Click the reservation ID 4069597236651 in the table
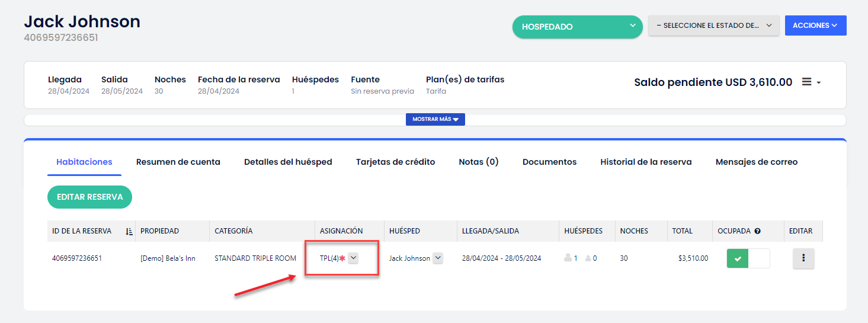This screenshot has height=323, width=868. point(76,258)
